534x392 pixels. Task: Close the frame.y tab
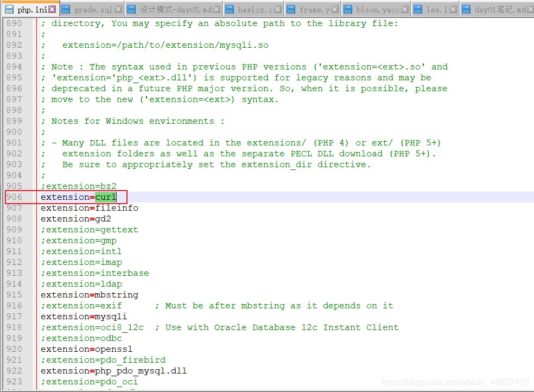click(335, 9)
